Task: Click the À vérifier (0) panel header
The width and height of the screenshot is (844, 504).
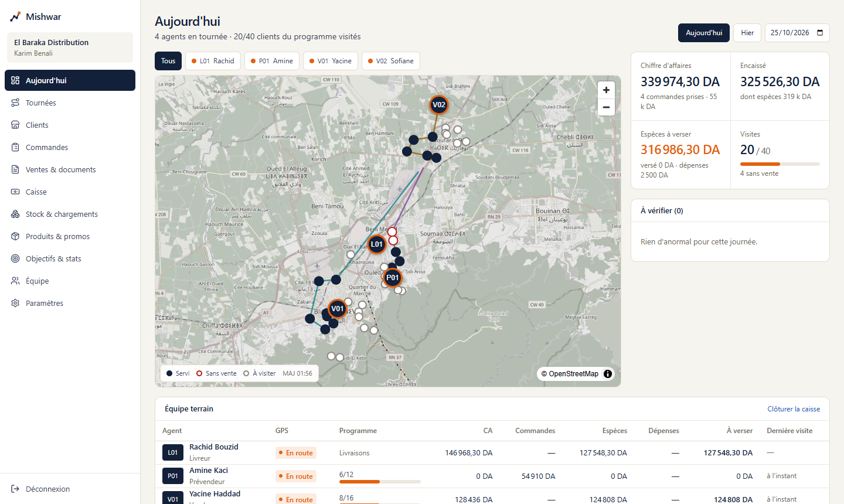Action: (730, 210)
